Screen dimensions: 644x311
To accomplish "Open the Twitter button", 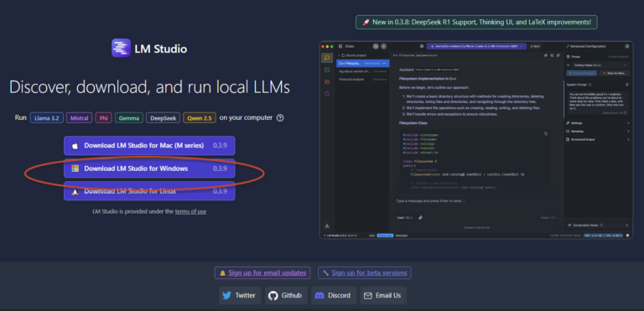I will [x=240, y=295].
